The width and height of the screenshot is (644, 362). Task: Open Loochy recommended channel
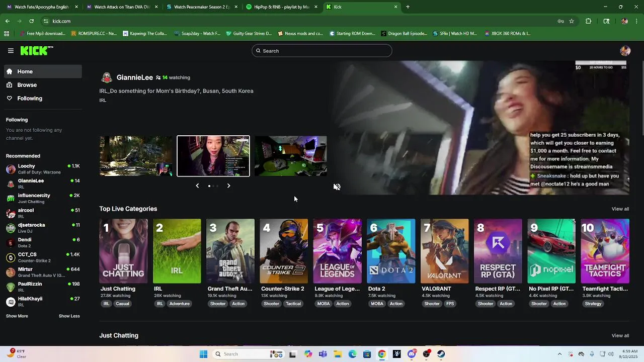point(43,169)
